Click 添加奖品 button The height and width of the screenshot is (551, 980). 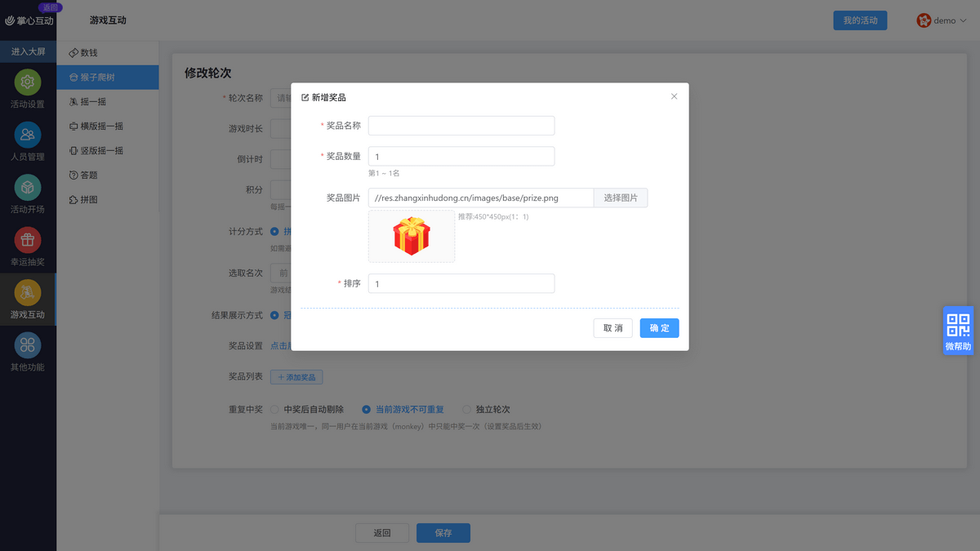point(296,377)
